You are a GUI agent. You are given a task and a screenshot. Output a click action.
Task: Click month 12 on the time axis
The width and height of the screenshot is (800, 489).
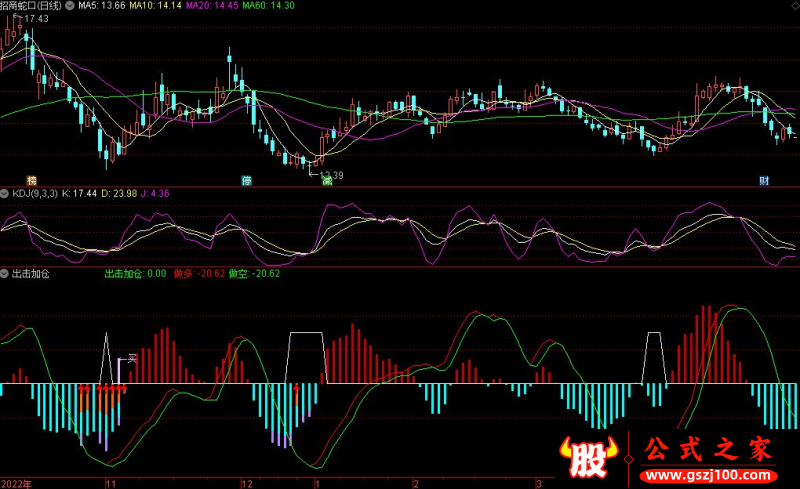tap(246, 484)
